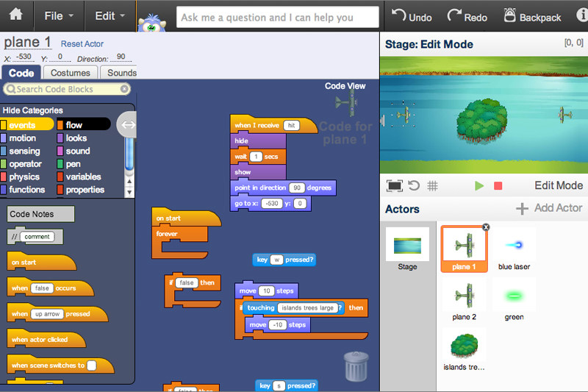588x392 pixels.
Task: Click the Home icon in top bar
Action: (x=15, y=15)
